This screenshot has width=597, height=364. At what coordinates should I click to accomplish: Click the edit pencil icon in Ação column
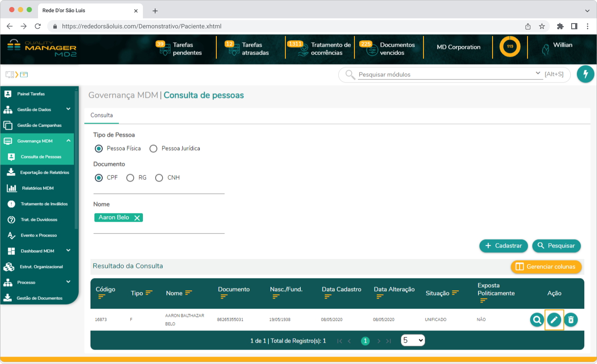[554, 319]
